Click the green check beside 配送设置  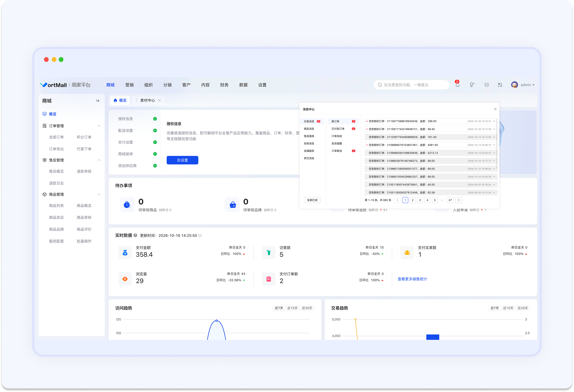pyautogui.click(x=155, y=131)
